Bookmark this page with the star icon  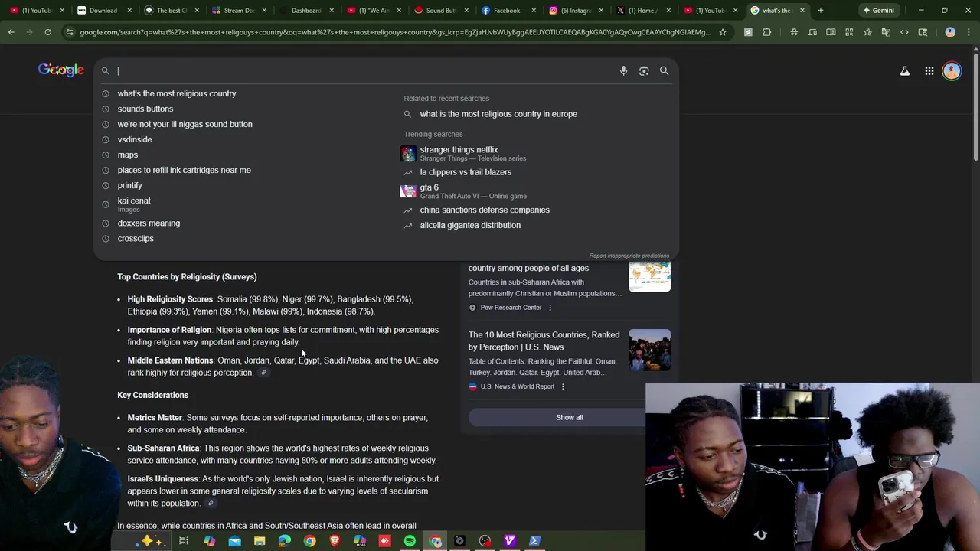[722, 32]
